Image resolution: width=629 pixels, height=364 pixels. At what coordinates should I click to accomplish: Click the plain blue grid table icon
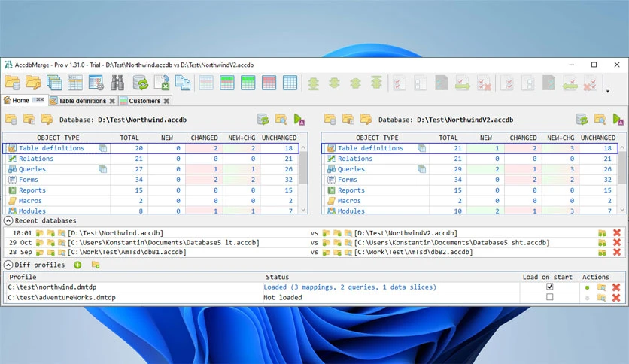coord(290,83)
